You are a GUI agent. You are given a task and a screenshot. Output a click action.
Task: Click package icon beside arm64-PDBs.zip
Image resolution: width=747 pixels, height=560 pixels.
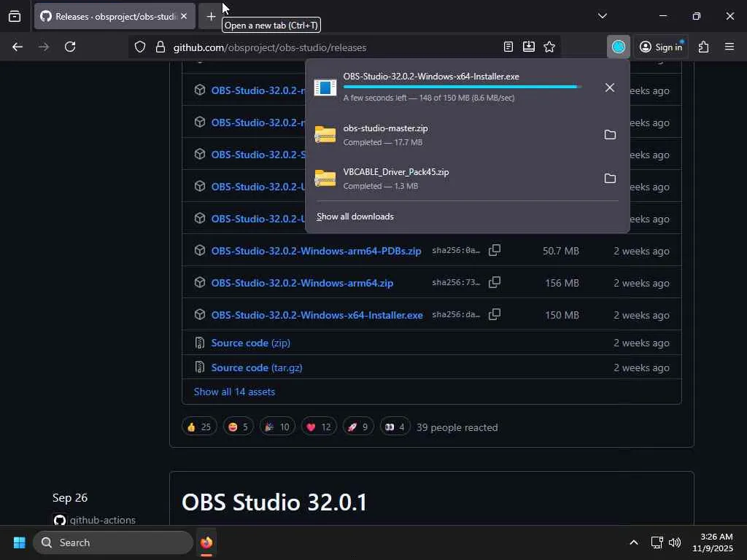point(200,251)
